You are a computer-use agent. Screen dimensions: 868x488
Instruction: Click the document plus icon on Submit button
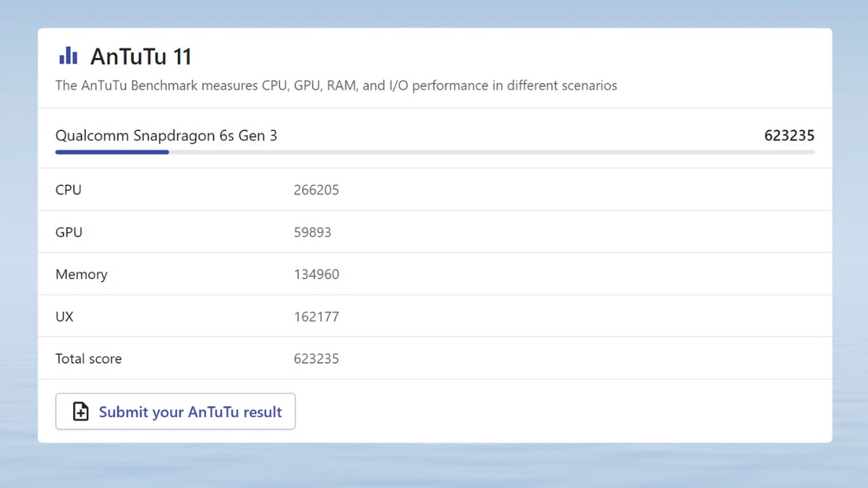click(81, 412)
